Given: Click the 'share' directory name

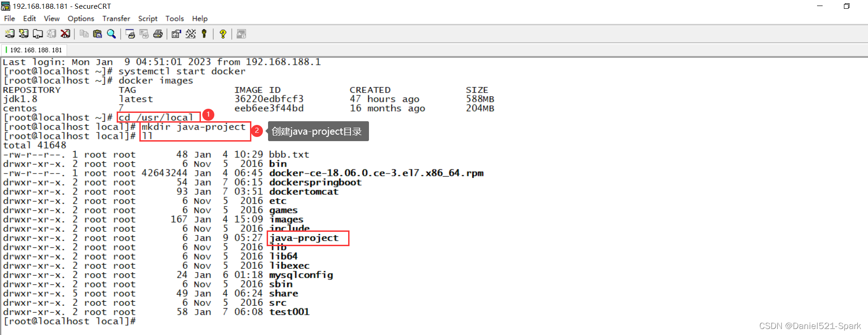Looking at the screenshot, I should pos(284,293).
